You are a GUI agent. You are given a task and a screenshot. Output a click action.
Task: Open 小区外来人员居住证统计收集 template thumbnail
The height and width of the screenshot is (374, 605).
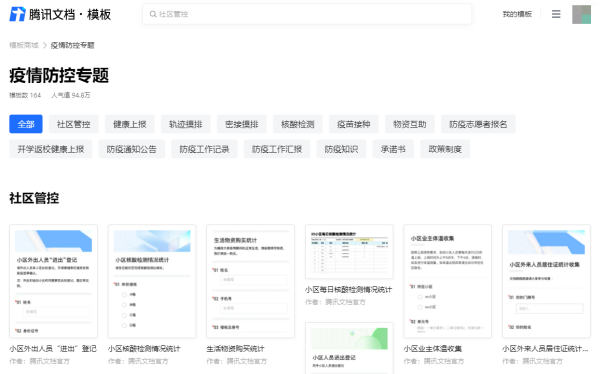coord(546,281)
